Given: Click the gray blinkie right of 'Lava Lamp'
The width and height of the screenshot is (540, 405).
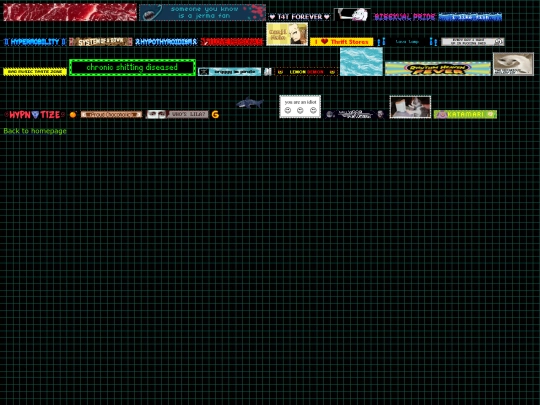Looking at the screenshot, I should click(x=472, y=42).
